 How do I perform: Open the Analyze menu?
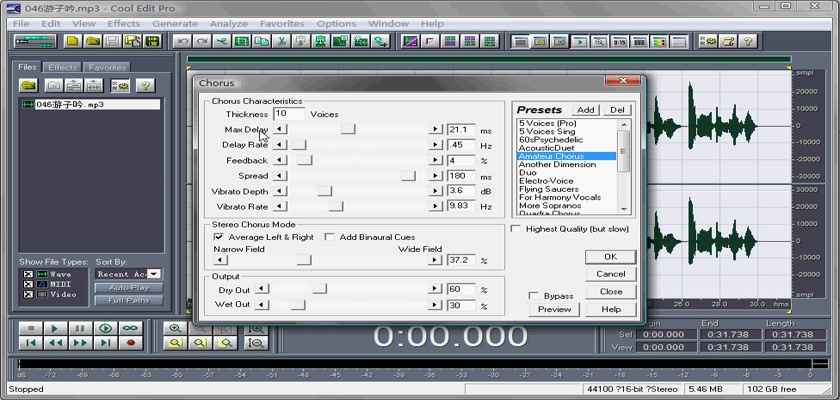click(x=229, y=24)
